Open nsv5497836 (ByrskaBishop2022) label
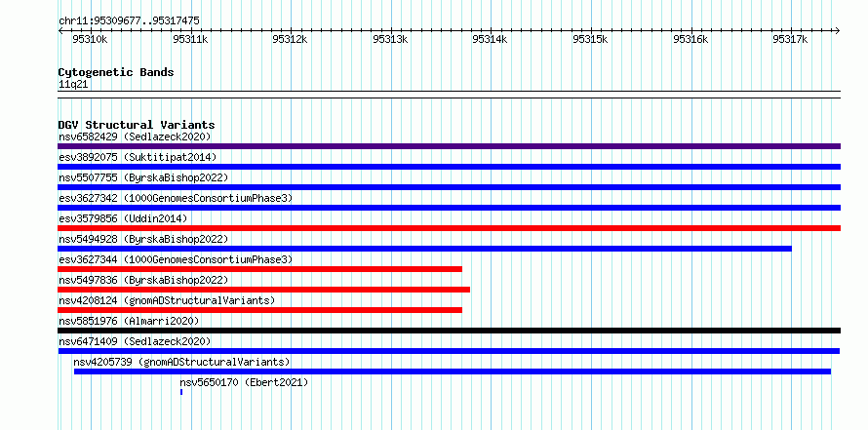This screenshot has width=868, height=430. [143, 280]
